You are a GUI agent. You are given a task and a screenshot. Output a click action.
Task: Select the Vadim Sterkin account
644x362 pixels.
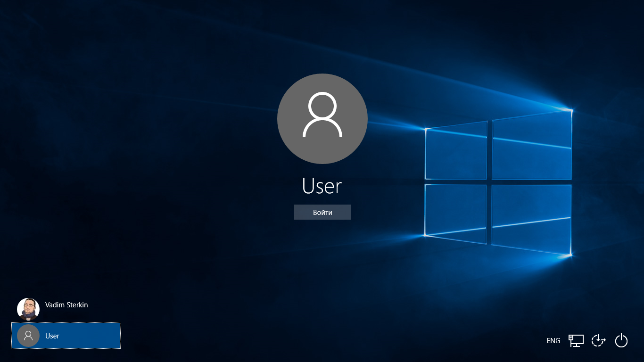pyautogui.click(x=66, y=309)
